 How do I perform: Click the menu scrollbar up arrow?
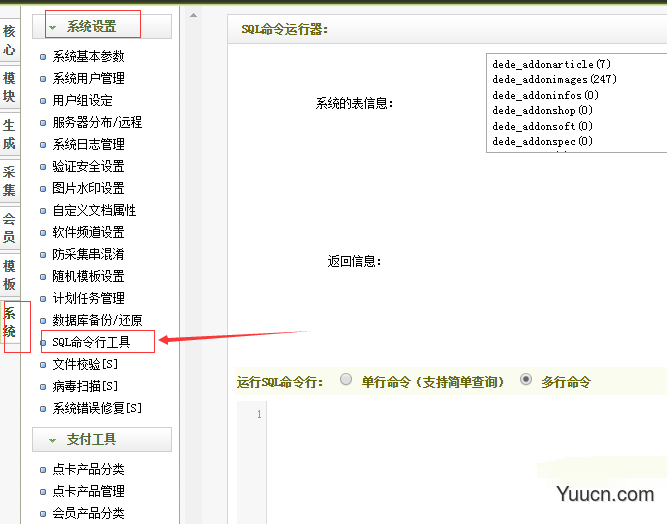coord(194,15)
